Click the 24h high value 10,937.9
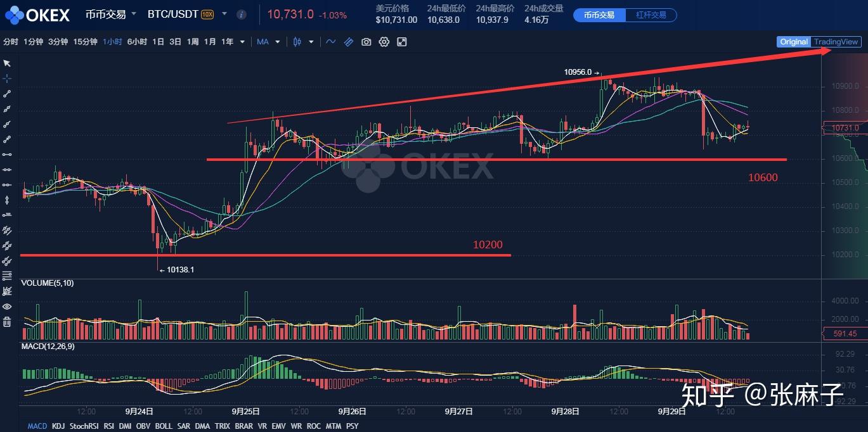The height and width of the screenshot is (432, 868). coord(493,20)
